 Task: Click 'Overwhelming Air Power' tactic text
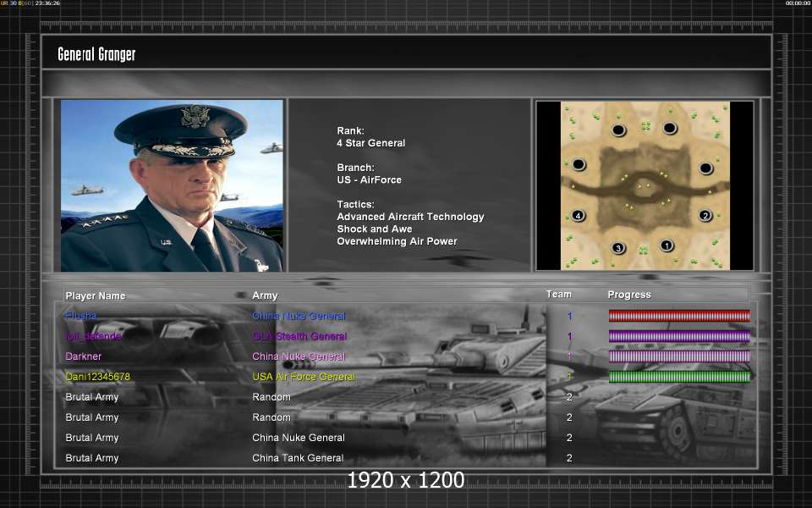398,241
